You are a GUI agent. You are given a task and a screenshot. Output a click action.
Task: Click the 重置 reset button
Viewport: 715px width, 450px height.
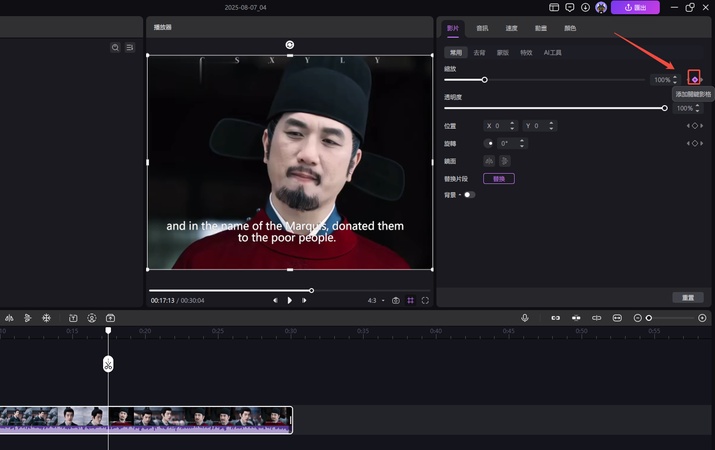click(688, 298)
